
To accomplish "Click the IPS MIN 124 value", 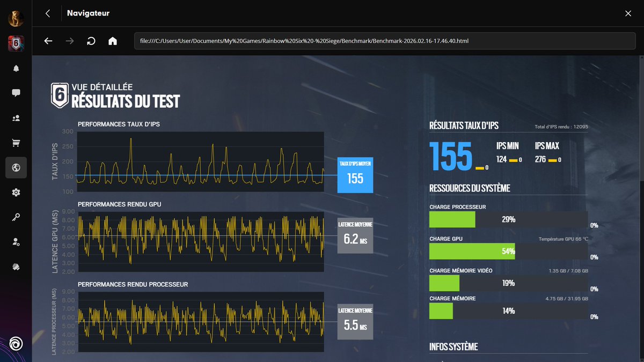I will coord(502,159).
